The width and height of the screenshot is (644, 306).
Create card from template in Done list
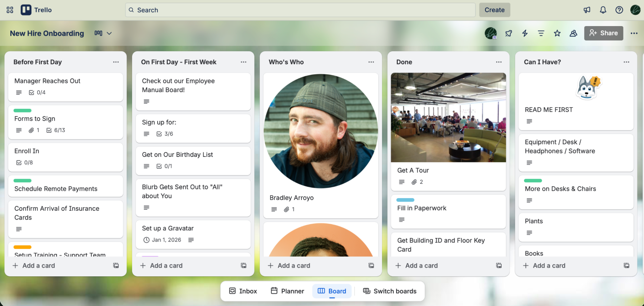click(499, 265)
